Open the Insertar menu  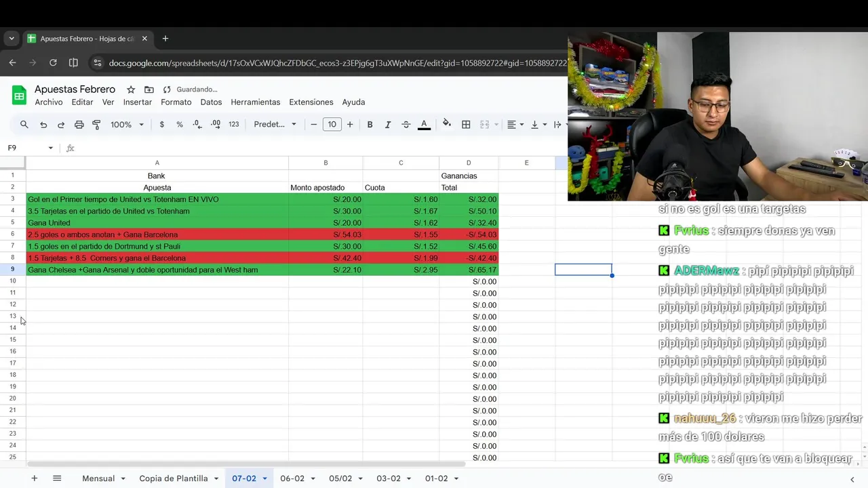[x=138, y=102]
